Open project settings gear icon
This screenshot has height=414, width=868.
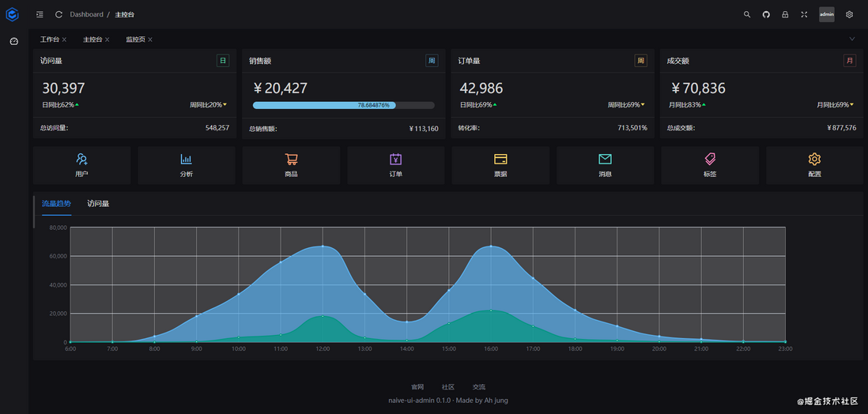849,14
